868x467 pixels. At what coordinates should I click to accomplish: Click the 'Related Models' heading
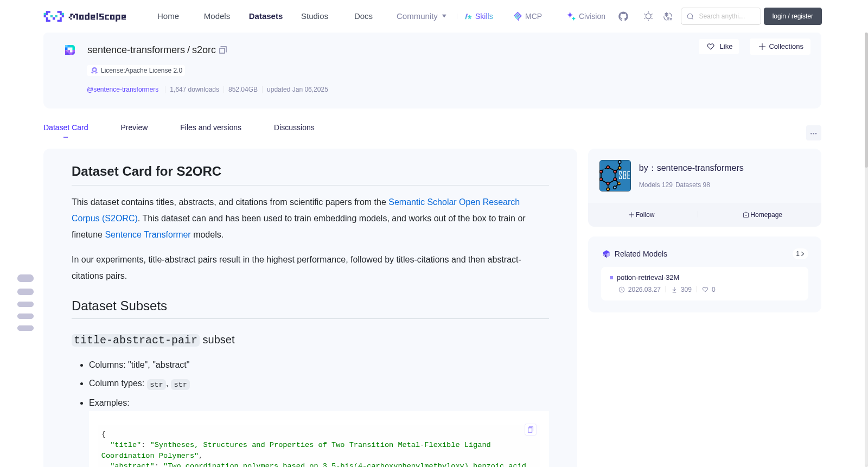tap(641, 254)
